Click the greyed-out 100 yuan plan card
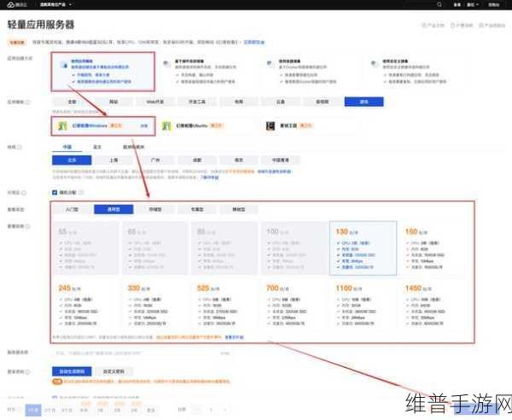 (x=294, y=248)
